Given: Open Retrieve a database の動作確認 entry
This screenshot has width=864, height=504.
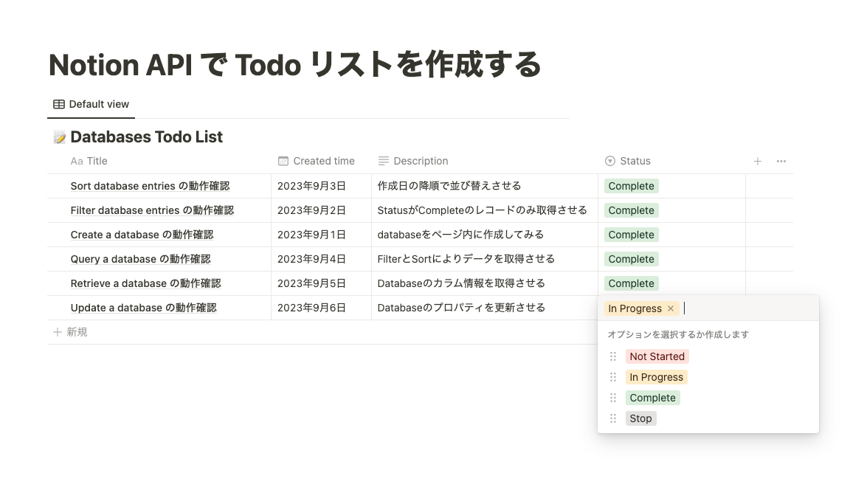Looking at the screenshot, I should [145, 283].
